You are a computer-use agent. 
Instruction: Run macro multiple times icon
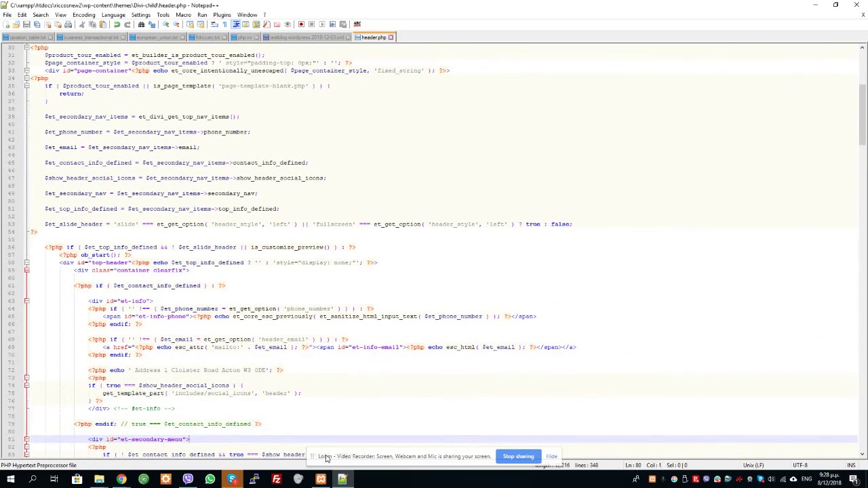(x=332, y=24)
